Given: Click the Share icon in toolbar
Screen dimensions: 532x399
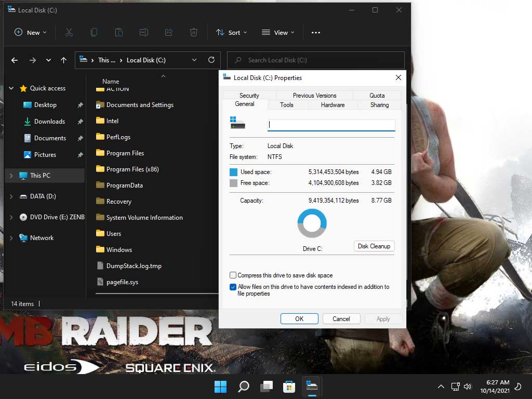Looking at the screenshot, I should click(x=169, y=33).
